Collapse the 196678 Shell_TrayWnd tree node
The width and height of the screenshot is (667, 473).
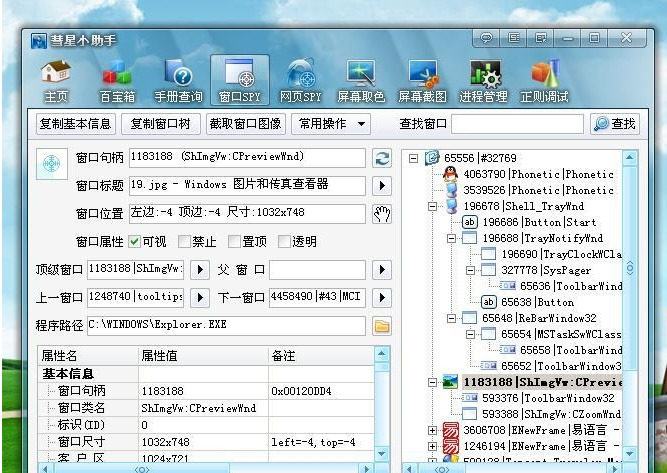click(432, 206)
